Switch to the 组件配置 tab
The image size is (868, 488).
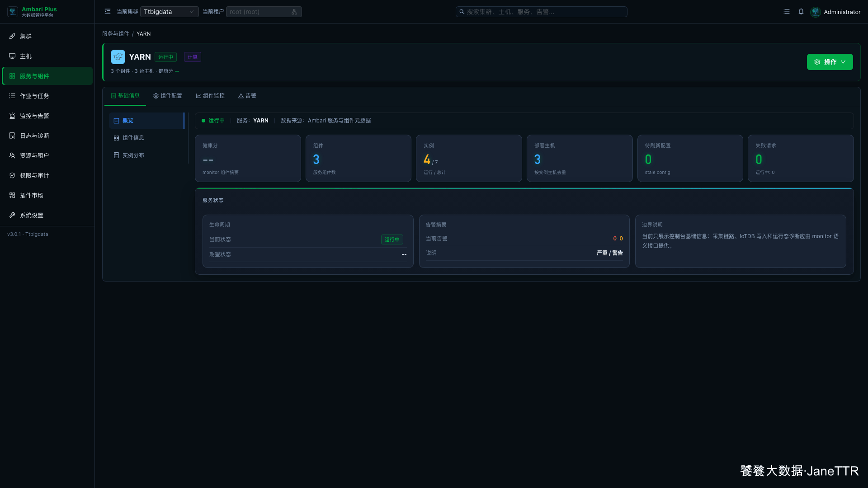click(168, 96)
